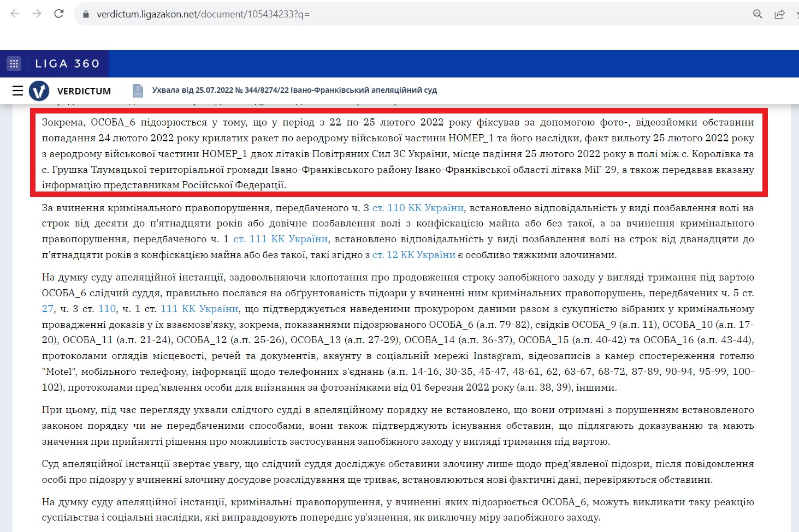Image resolution: width=799 pixels, height=532 pixels.
Task: Click the document page icon
Action: click(x=138, y=91)
